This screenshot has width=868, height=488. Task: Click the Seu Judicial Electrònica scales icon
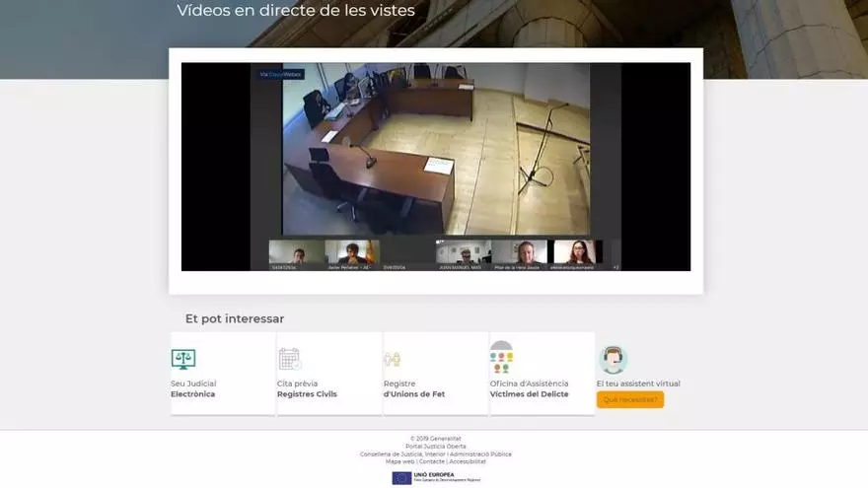click(x=182, y=359)
